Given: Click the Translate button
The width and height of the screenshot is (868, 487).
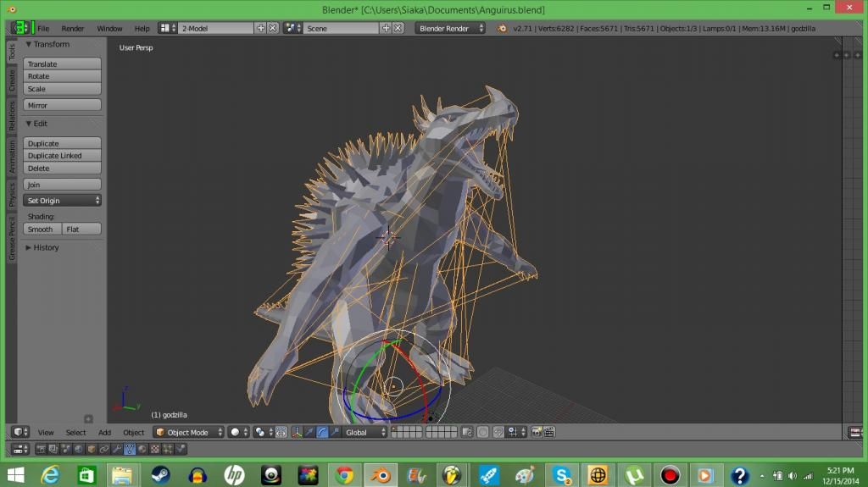Looking at the screenshot, I should pos(62,64).
